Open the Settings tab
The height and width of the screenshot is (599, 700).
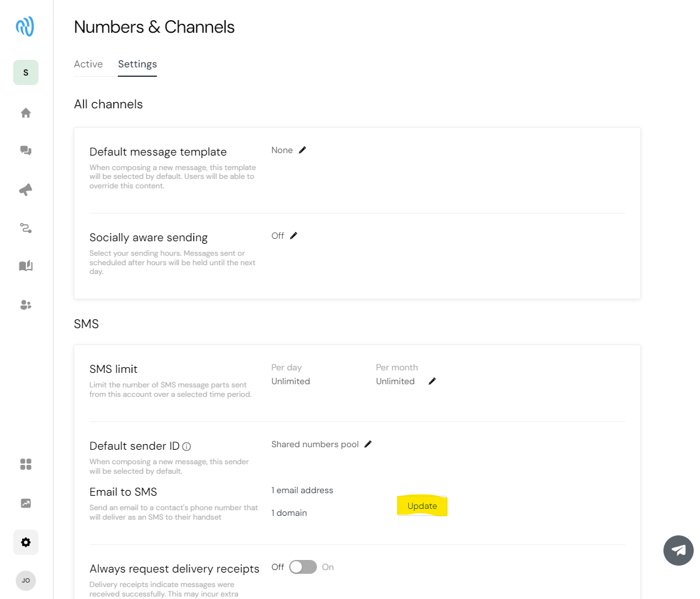(137, 64)
